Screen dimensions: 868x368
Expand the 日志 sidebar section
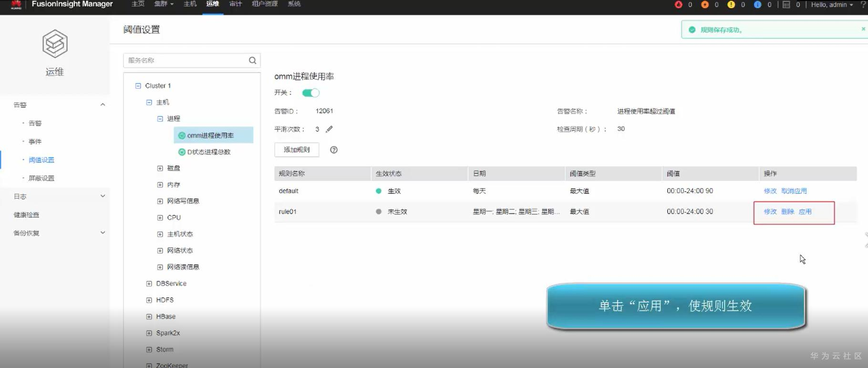click(x=103, y=196)
